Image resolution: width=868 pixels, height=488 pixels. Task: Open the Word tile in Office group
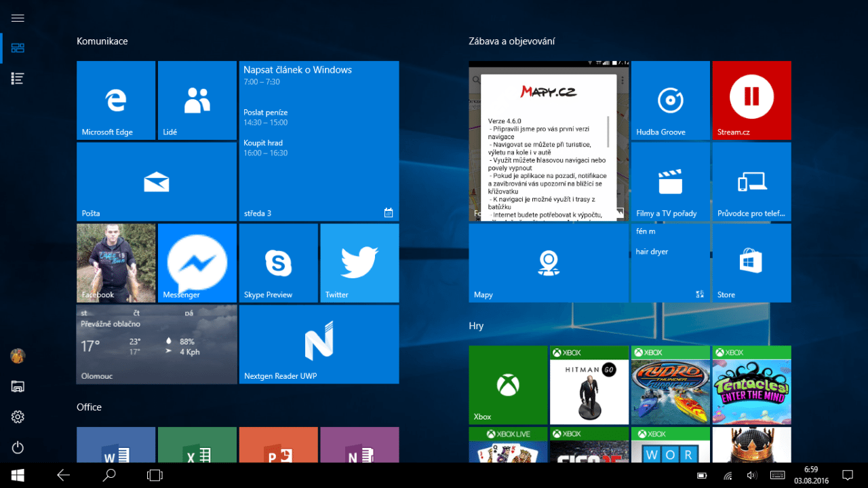pos(116,445)
